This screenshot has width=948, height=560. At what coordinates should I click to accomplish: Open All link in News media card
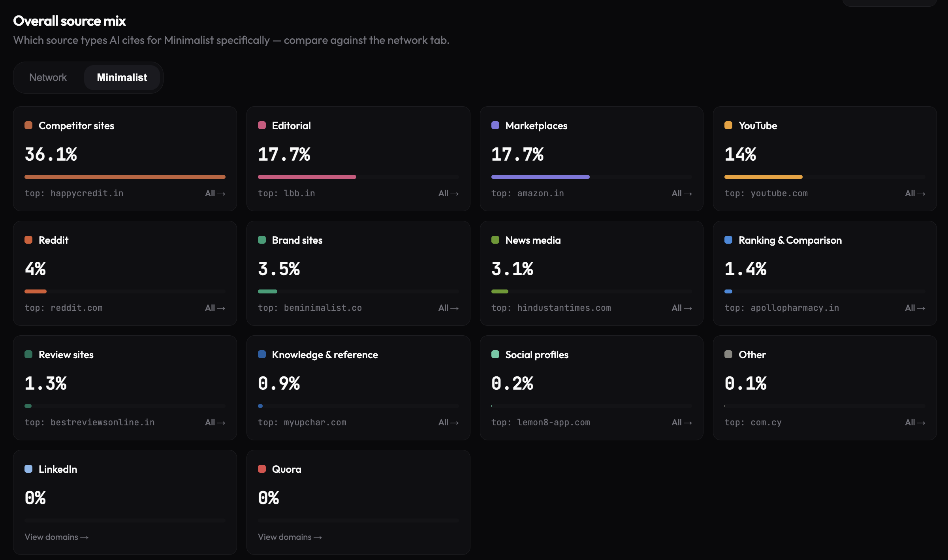coord(682,308)
